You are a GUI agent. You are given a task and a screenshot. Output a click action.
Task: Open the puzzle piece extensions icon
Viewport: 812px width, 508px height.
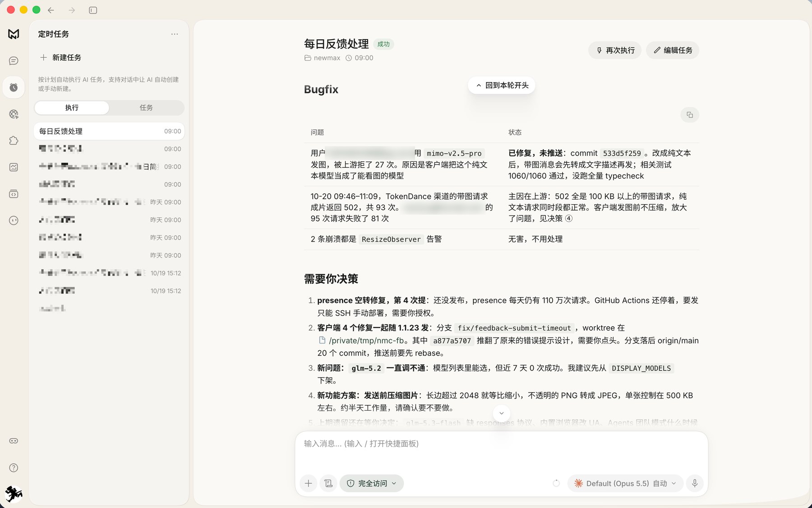coord(14,141)
